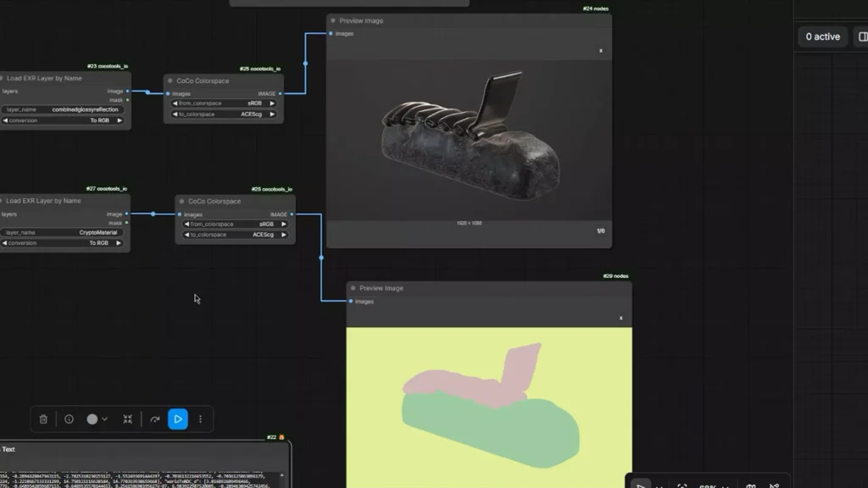This screenshot has height=488, width=868.
Task: Step to_colorspace backward on lower CoCo Colorspace
Action: 186,235
